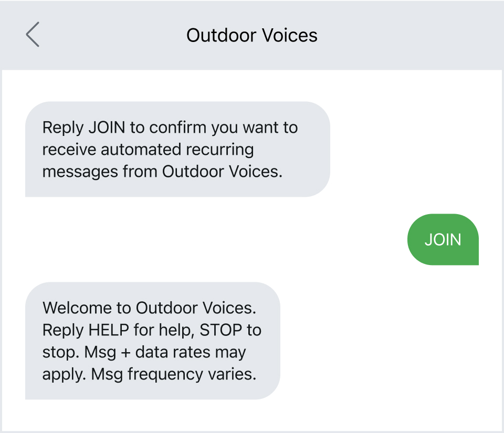The width and height of the screenshot is (504, 433).
Task: Tap the JOIN text inside the green bubble
Action: [443, 239]
